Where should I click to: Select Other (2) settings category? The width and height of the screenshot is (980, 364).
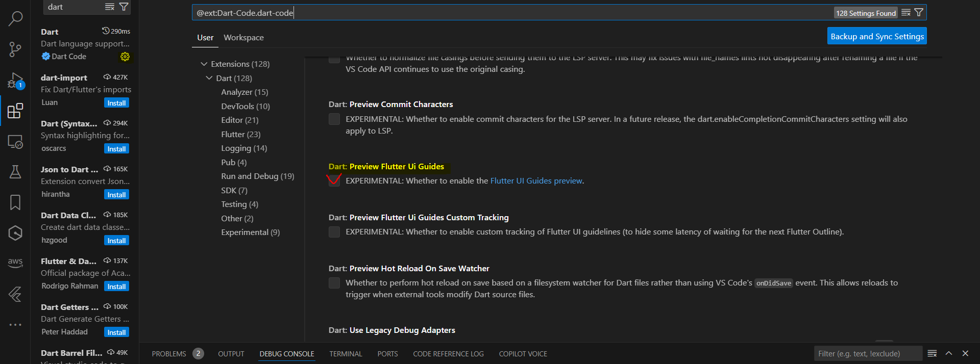(237, 219)
